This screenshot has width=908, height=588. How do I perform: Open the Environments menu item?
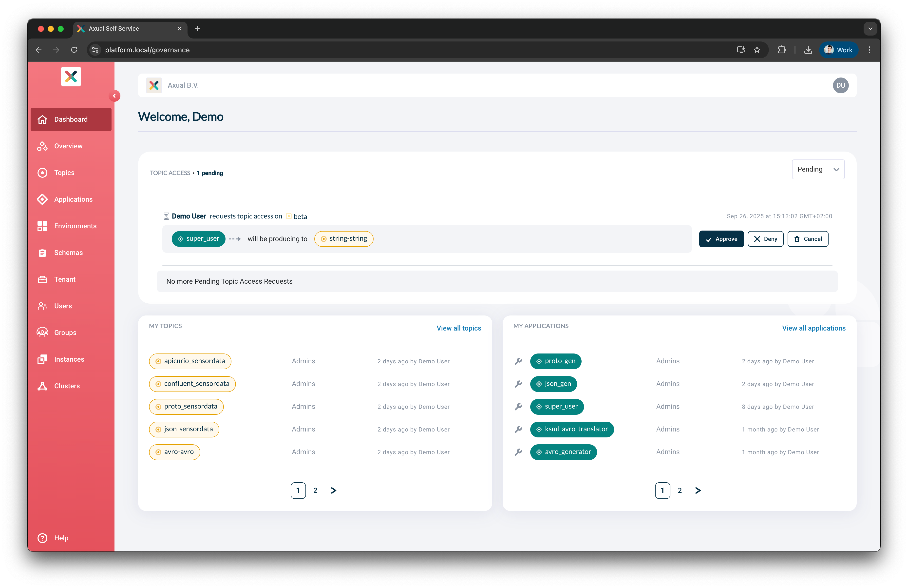tap(75, 226)
